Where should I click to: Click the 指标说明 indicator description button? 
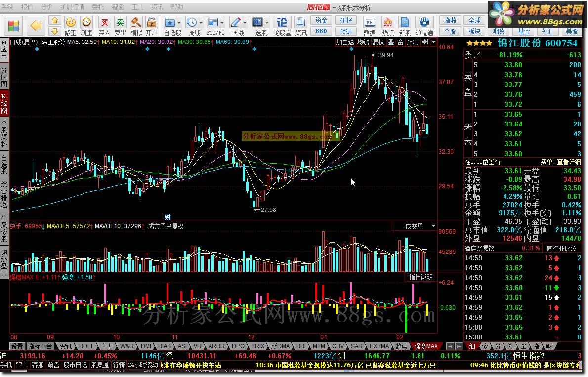421,277
